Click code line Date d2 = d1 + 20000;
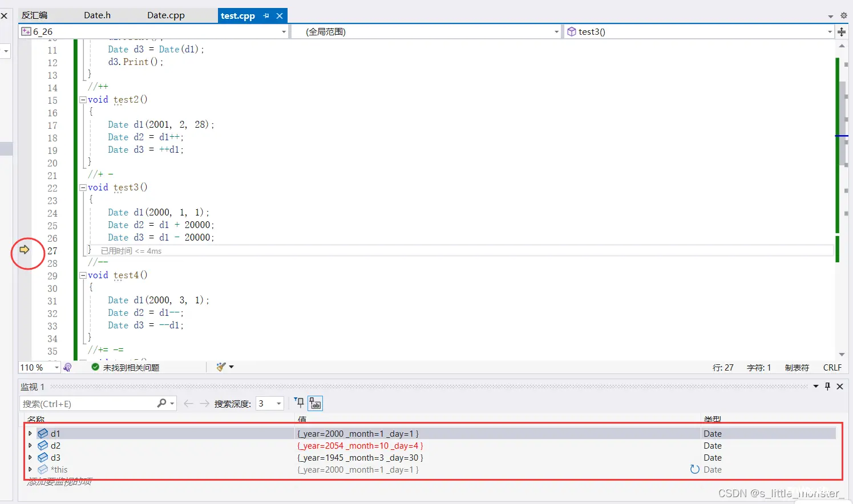 tap(161, 225)
